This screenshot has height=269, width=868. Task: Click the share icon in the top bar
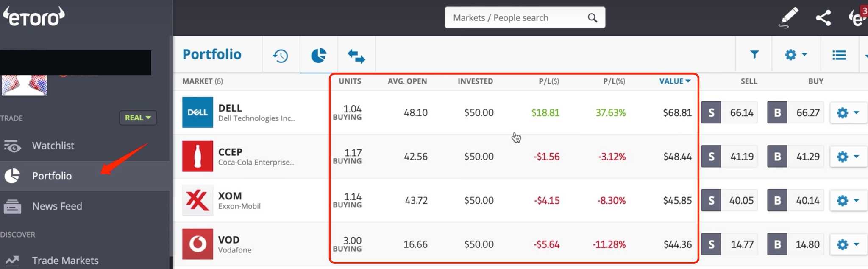pos(823,17)
